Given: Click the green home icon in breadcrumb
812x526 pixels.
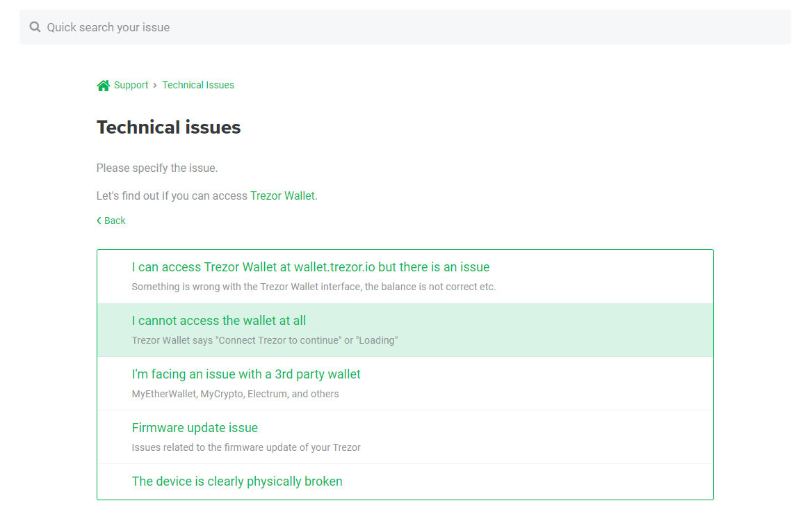Looking at the screenshot, I should pos(104,86).
